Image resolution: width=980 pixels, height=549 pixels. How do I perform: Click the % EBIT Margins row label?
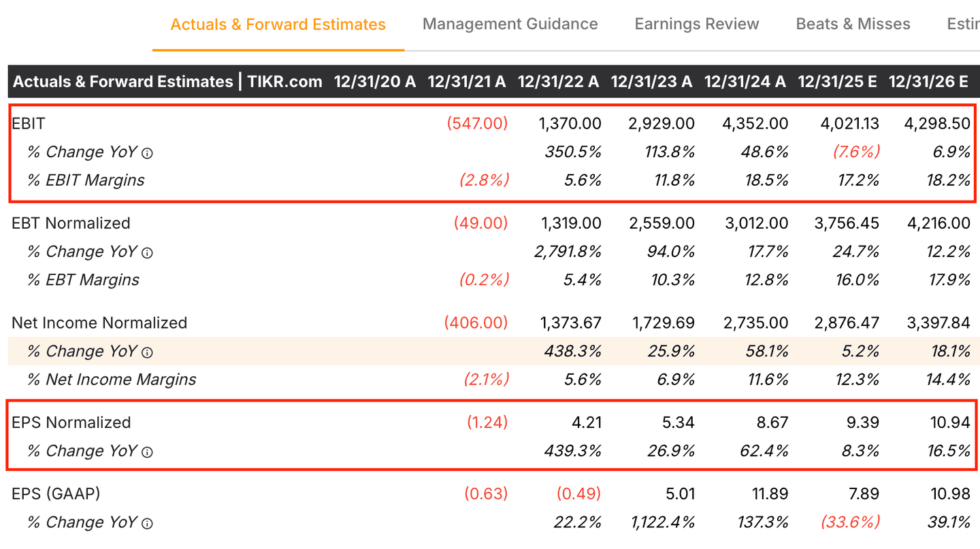[x=86, y=180]
